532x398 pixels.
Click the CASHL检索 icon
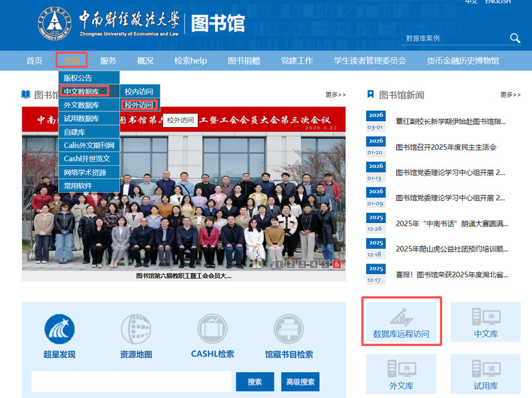(212, 329)
